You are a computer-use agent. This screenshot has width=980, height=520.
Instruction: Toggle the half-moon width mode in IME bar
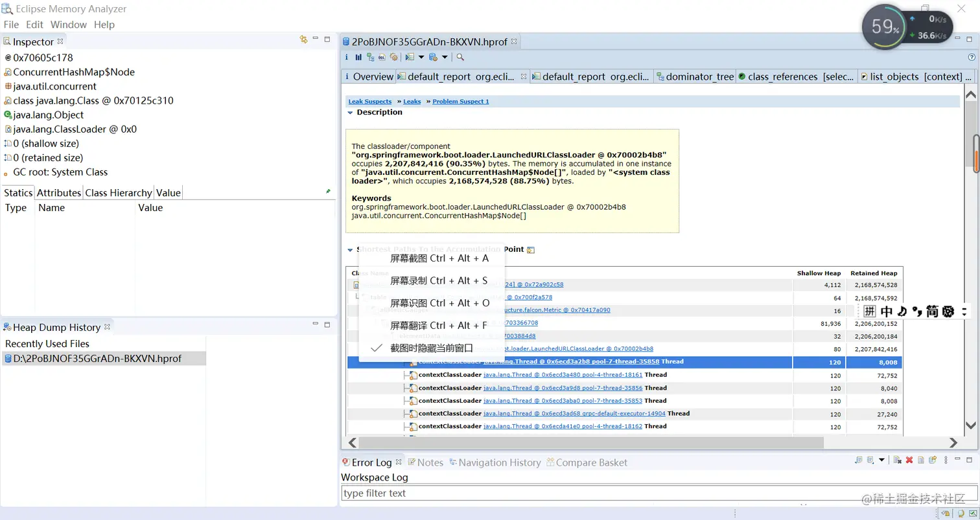tap(902, 311)
